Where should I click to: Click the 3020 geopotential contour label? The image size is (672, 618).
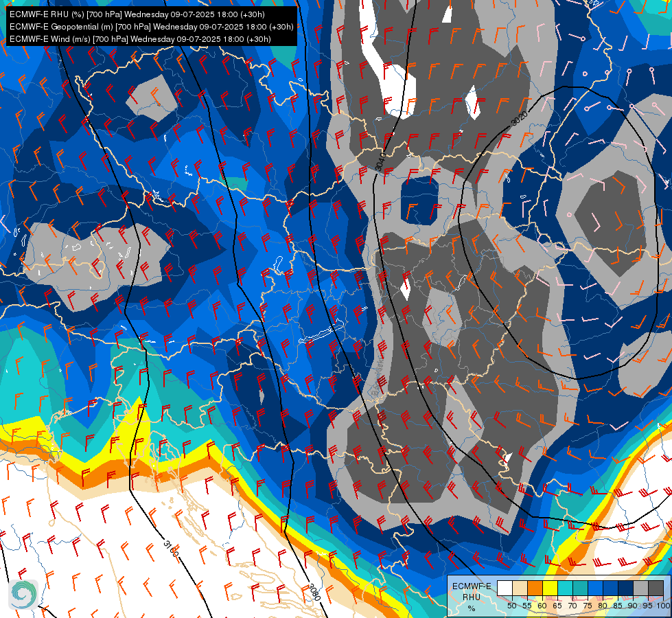[519, 118]
